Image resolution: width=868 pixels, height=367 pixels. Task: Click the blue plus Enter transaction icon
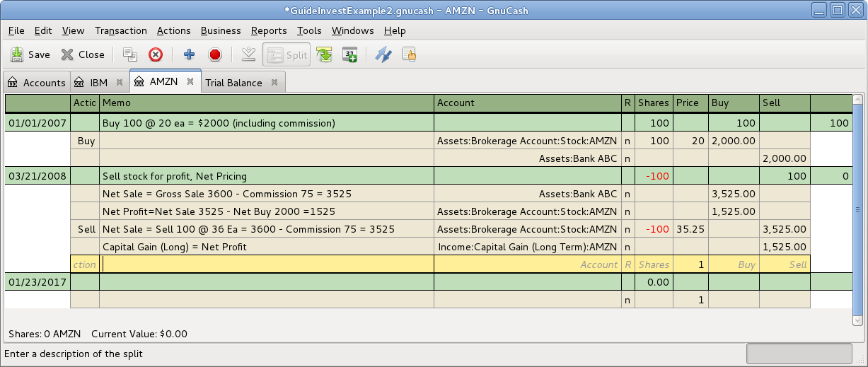(x=189, y=54)
